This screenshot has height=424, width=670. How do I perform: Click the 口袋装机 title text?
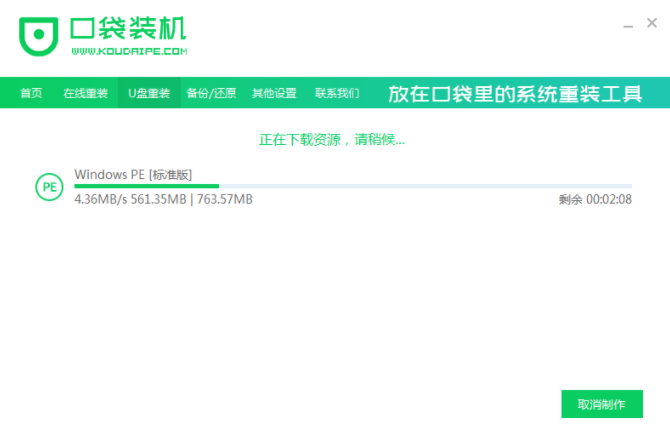coord(128,28)
